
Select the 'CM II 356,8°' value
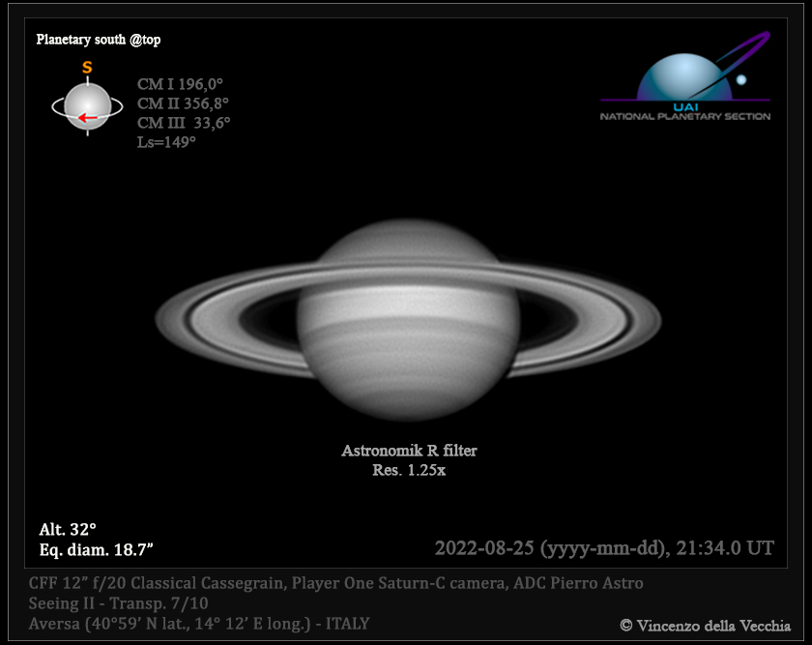[183, 103]
